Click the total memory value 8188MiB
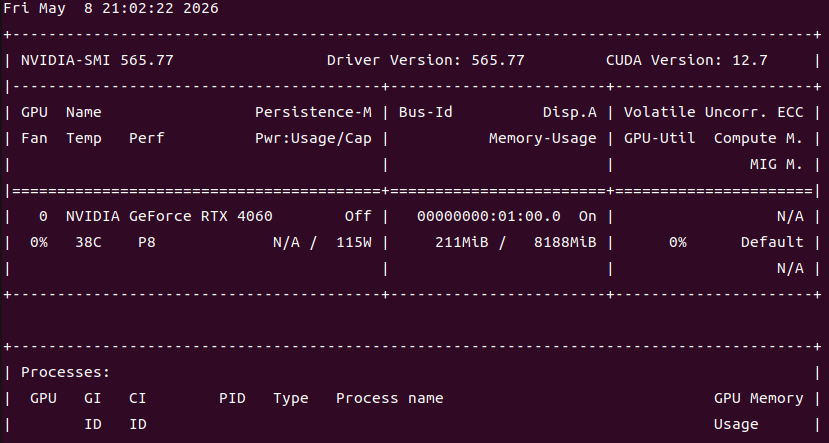 (565, 242)
